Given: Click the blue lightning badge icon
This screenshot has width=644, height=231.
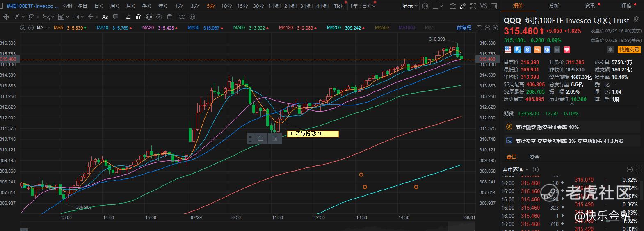Looking at the screenshot, I should point(518,50).
